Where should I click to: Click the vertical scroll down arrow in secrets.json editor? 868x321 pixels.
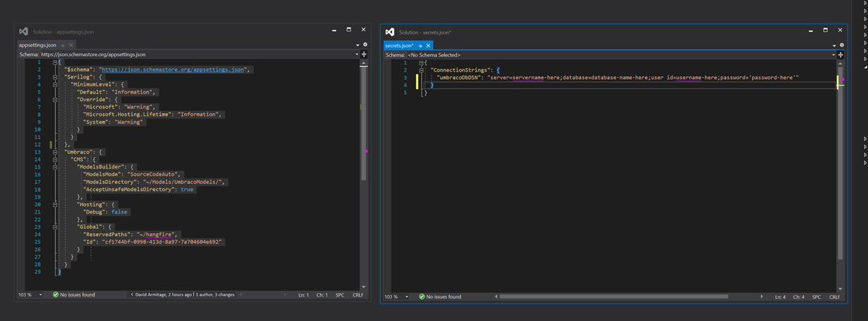841,289
